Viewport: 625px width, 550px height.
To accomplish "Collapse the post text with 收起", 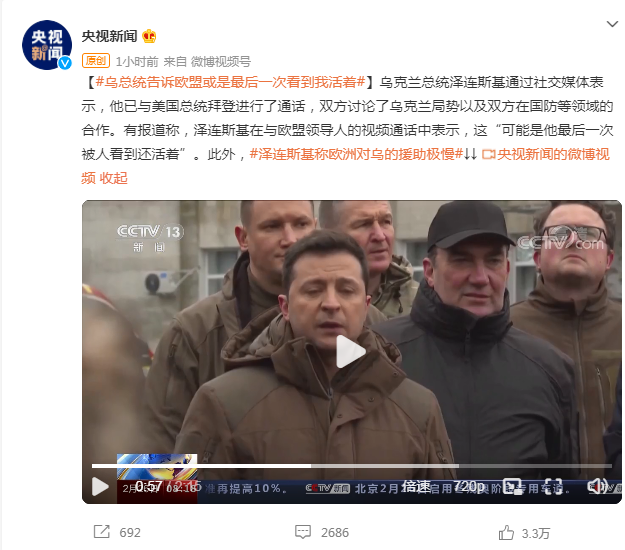I will tap(113, 178).
